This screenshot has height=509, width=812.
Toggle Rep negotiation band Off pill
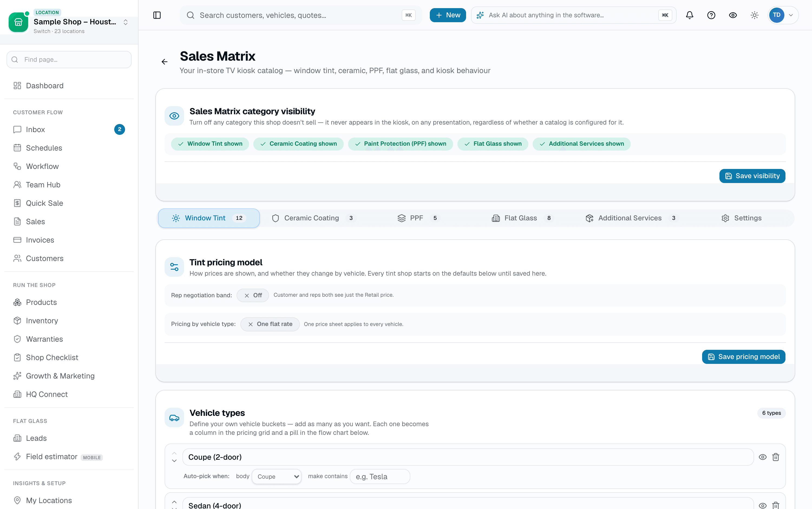click(253, 295)
